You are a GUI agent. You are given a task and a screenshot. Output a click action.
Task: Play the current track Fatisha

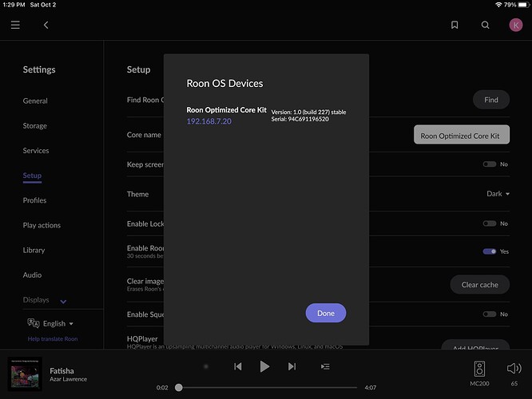click(264, 366)
